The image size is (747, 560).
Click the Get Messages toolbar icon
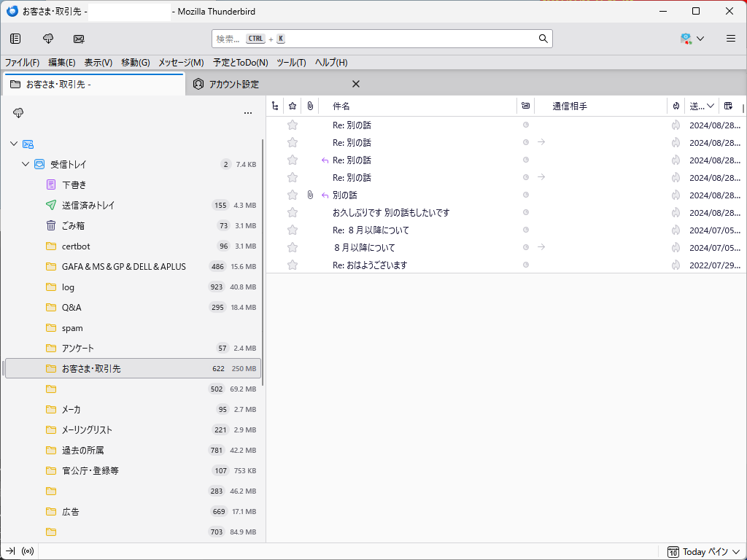[x=48, y=39]
